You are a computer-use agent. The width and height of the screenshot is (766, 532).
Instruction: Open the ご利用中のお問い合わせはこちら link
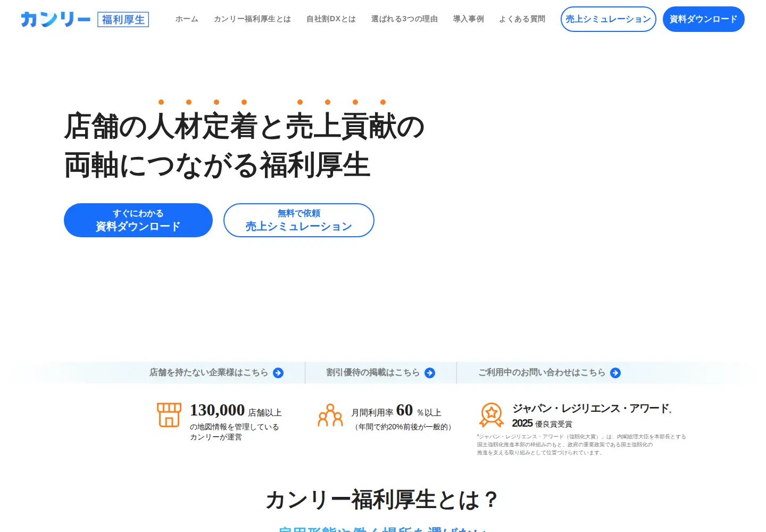click(549, 372)
